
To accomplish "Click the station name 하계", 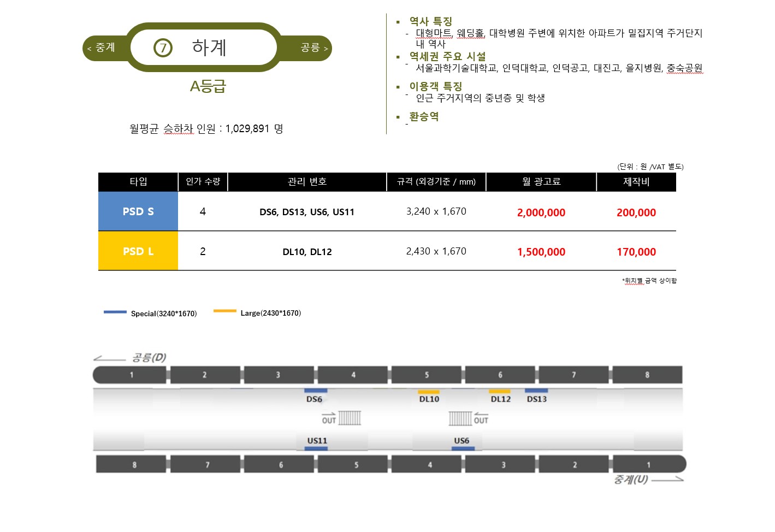I will (209, 48).
